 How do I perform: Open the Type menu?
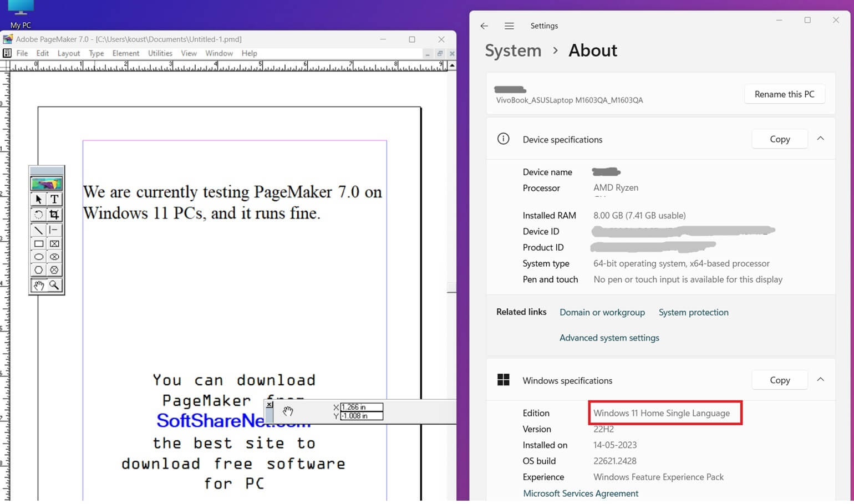(96, 53)
